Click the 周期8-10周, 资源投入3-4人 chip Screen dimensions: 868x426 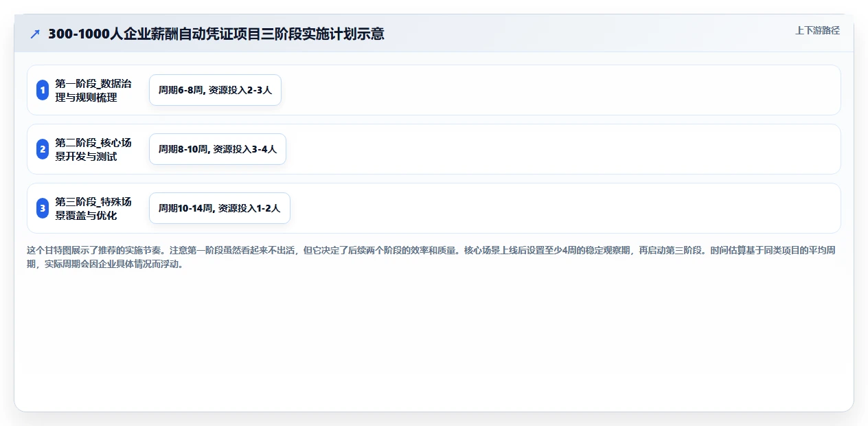217,149
